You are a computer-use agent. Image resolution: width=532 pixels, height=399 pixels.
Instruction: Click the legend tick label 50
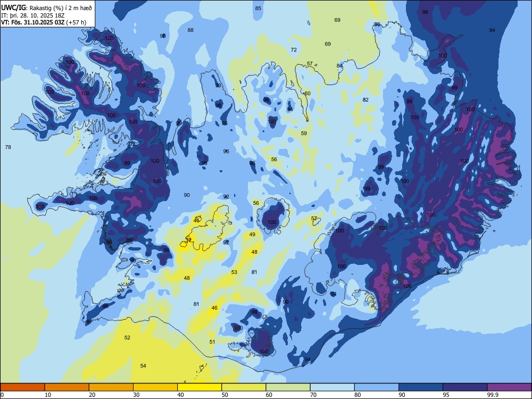(225, 395)
